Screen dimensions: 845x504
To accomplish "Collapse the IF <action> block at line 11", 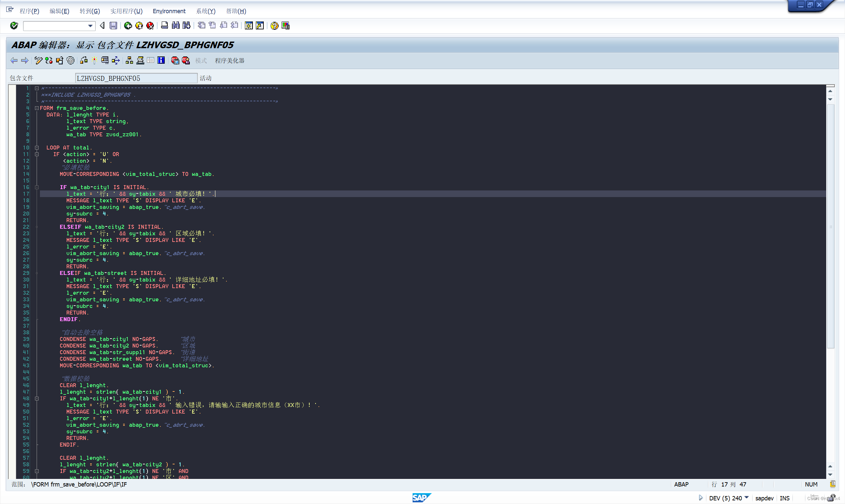I will pos(37,154).
